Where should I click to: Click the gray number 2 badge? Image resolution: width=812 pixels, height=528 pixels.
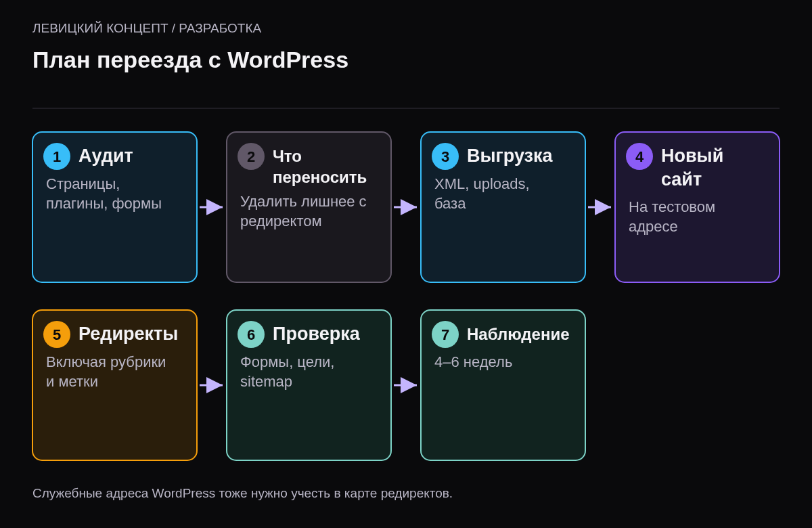pyautogui.click(x=251, y=156)
